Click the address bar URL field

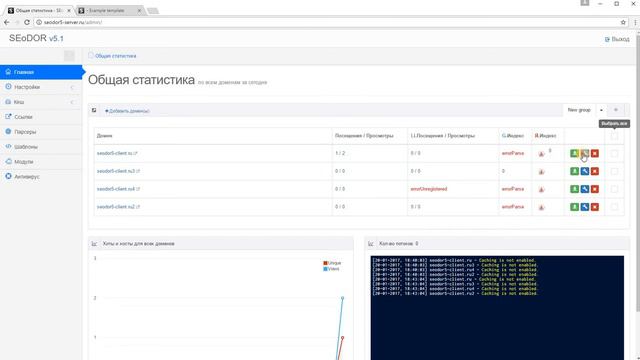tap(327, 22)
